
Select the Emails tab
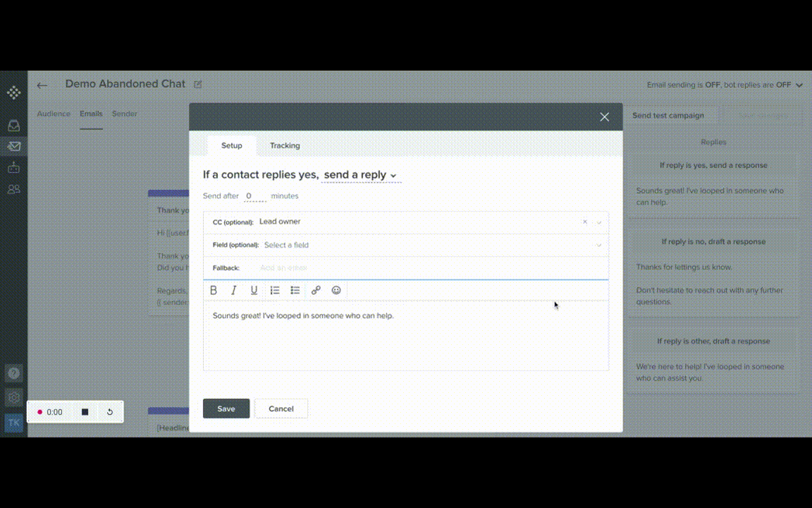click(91, 114)
